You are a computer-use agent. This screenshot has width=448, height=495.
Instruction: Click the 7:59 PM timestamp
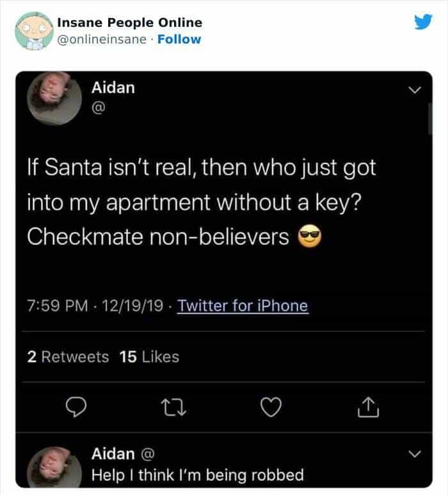click(x=56, y=306)
